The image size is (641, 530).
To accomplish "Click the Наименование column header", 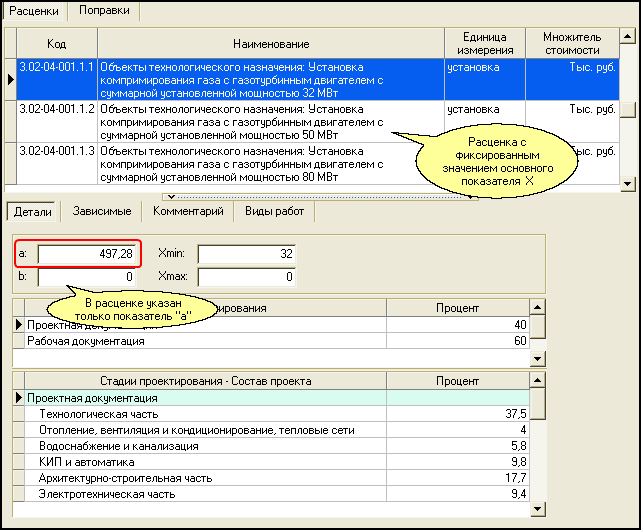I will [x=270, y=44].
